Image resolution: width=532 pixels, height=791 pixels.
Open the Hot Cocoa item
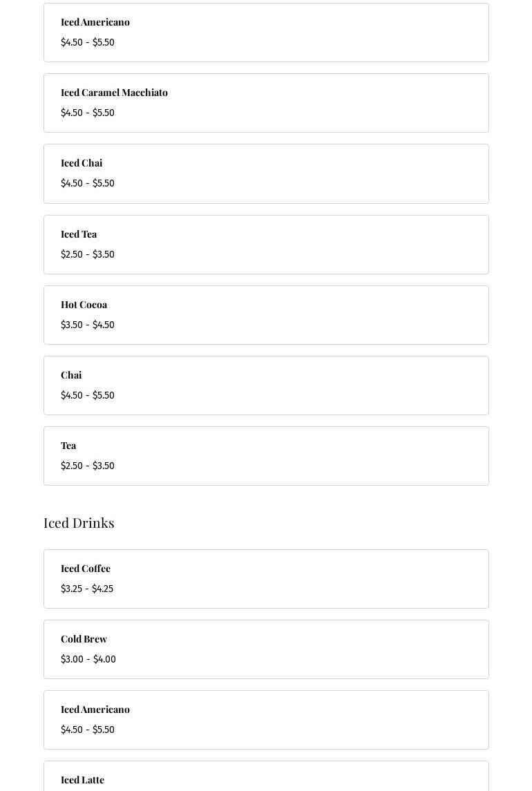pyautogui.click(x=266, y=315)
